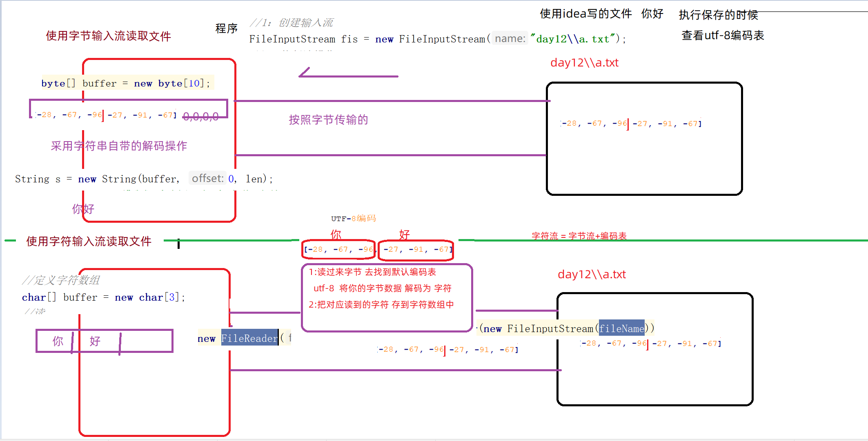Click note "2:把对应读到的字符 存到字符数组中"
868x441 pixels.
381,305
